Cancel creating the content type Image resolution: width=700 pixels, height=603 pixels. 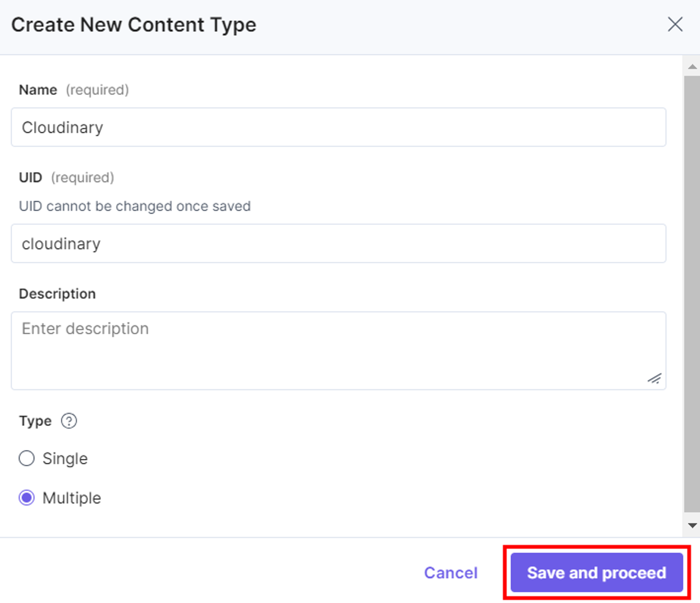[x=451, y=573]
